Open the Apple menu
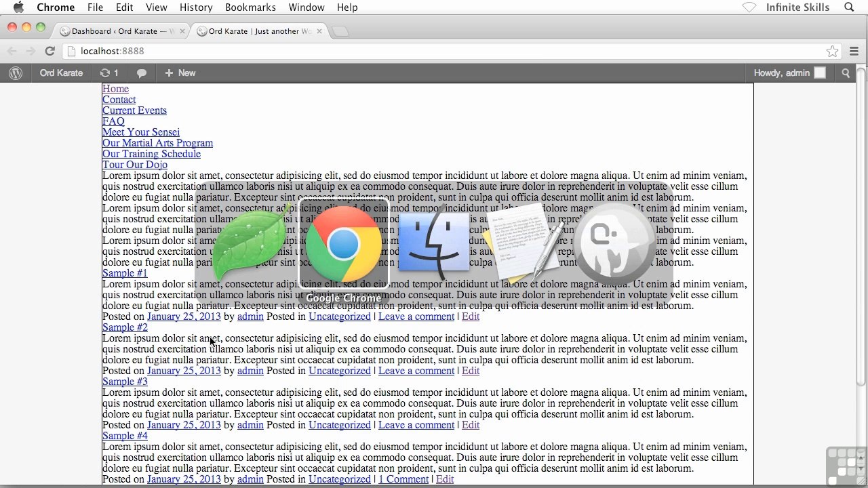This screenshot has height=488, width=868. pos(18,7)
